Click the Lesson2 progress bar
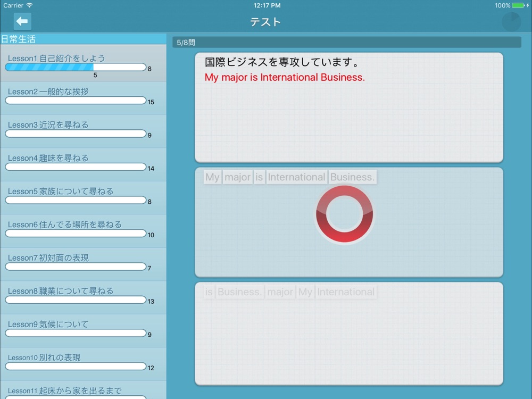 click(x=76, y=101)
